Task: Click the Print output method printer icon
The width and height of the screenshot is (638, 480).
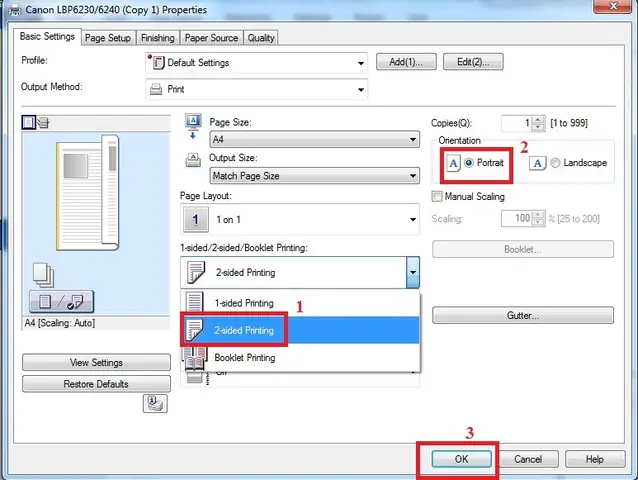Action: coord(156,89)
